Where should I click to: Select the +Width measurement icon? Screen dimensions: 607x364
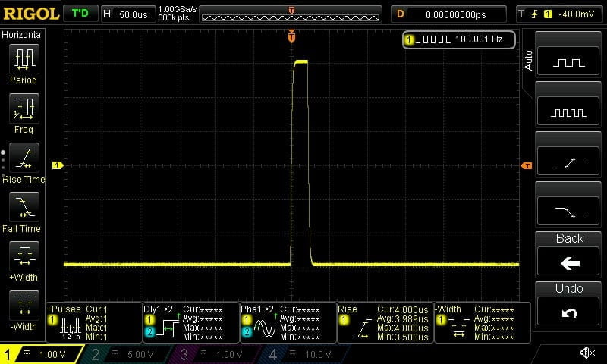click(24, 256)
